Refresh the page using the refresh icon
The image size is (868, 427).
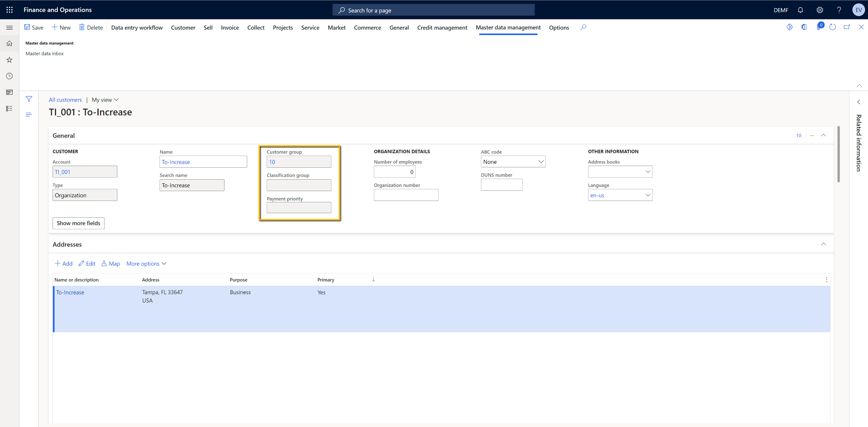click(x=833, y=27)
